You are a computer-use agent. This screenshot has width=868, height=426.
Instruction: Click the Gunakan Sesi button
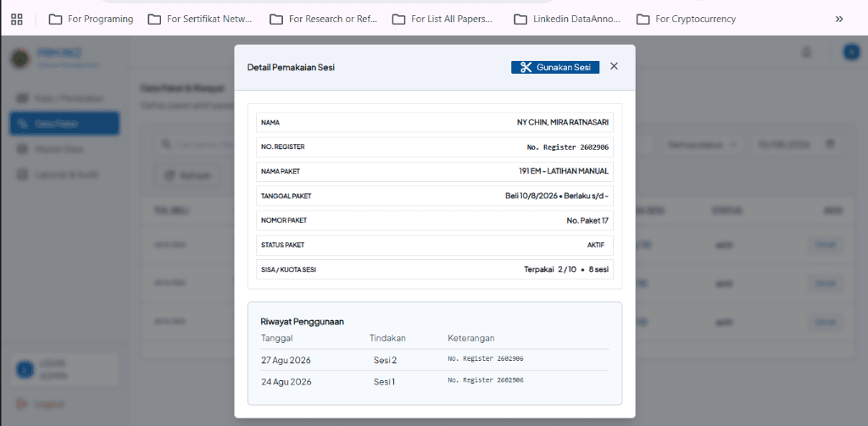554,67
